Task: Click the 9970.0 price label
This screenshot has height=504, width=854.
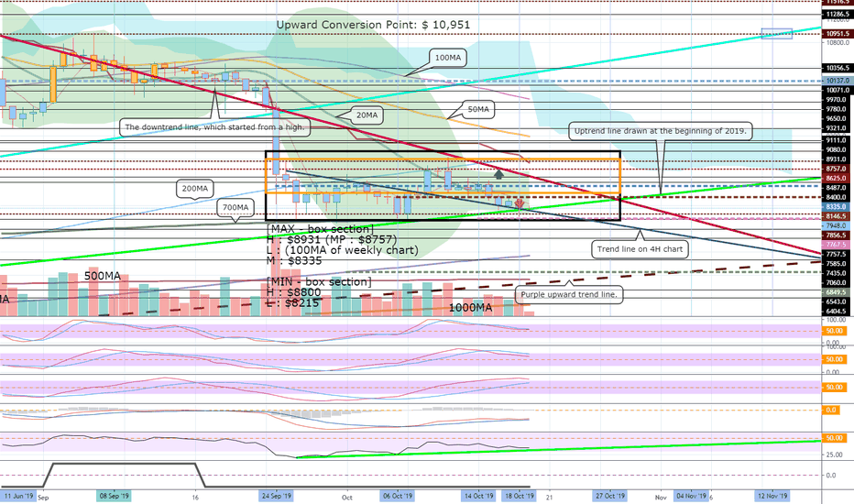Action: coord(836,100)
